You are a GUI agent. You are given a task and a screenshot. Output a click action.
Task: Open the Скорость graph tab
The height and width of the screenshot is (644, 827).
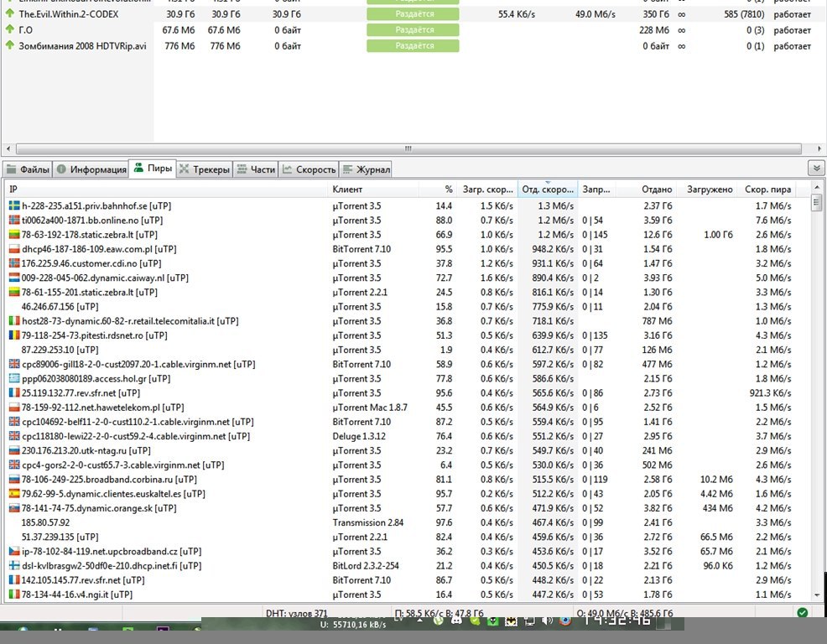point(309,169)
